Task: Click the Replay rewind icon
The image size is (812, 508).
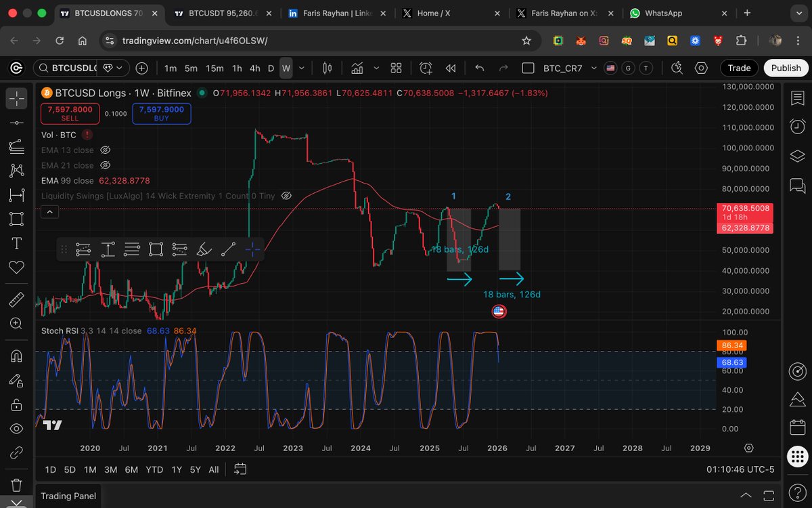Action: coord(450,68)
